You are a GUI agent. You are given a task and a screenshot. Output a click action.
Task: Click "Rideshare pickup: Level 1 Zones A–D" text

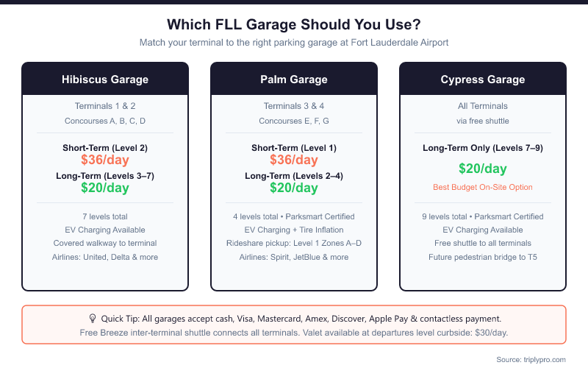tap(294, 244)
